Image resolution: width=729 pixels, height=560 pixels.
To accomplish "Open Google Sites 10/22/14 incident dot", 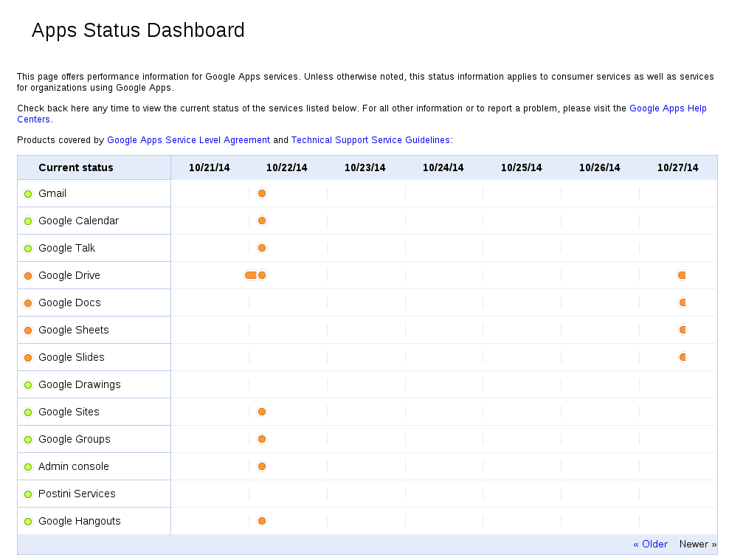I will (262, 412).
